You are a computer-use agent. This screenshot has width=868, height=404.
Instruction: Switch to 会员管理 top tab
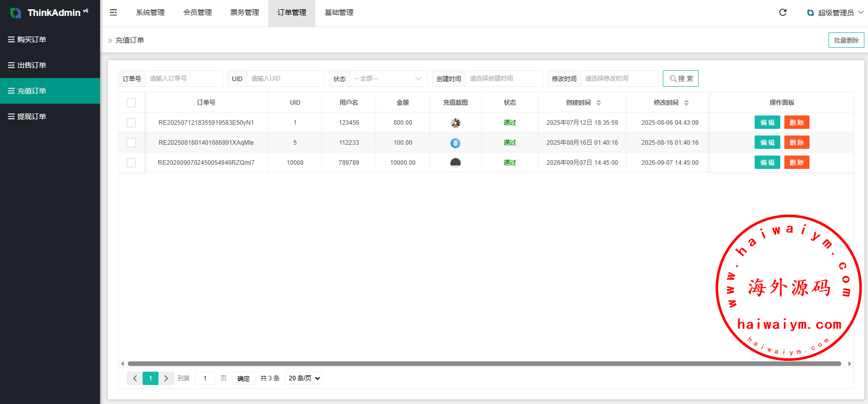pos(198,12)
